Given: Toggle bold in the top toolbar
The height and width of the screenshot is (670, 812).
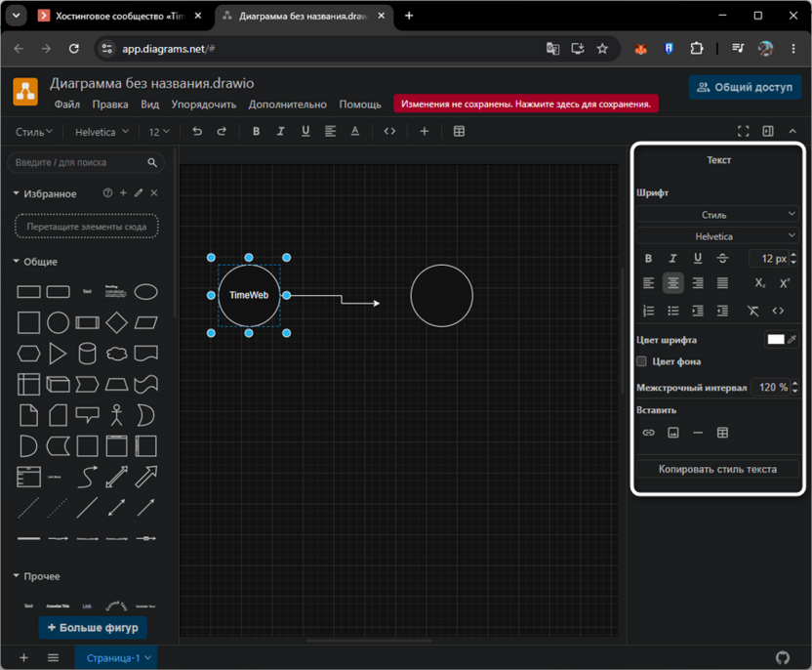Looking at the screenshot, I should (256, 132).
